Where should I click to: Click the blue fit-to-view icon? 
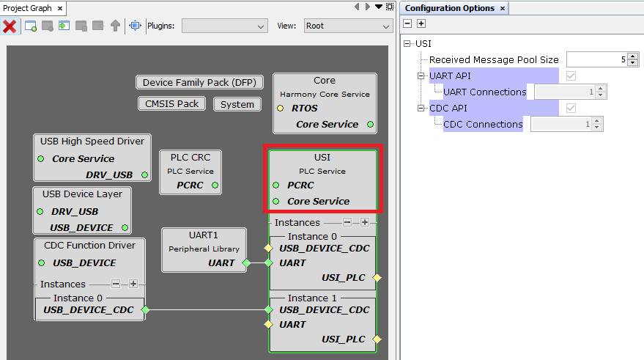tap(135, 26)
